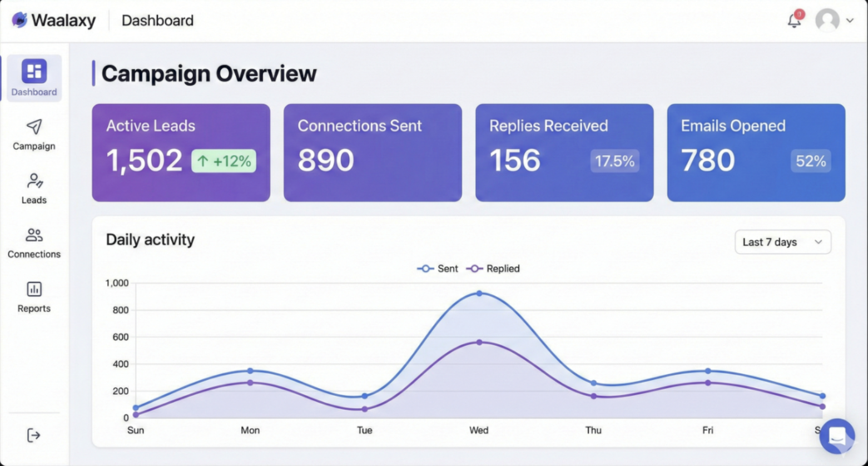Viewport: 868px width, 466px height.
Task: Open the Intercom chat bubble icon
Action: click(x=837, y=437)
